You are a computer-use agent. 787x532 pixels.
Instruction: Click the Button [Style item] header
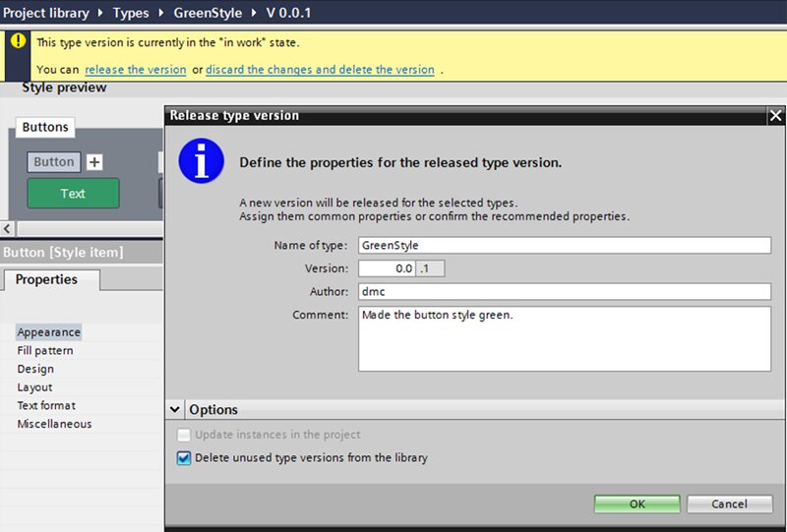coord(82,252)
